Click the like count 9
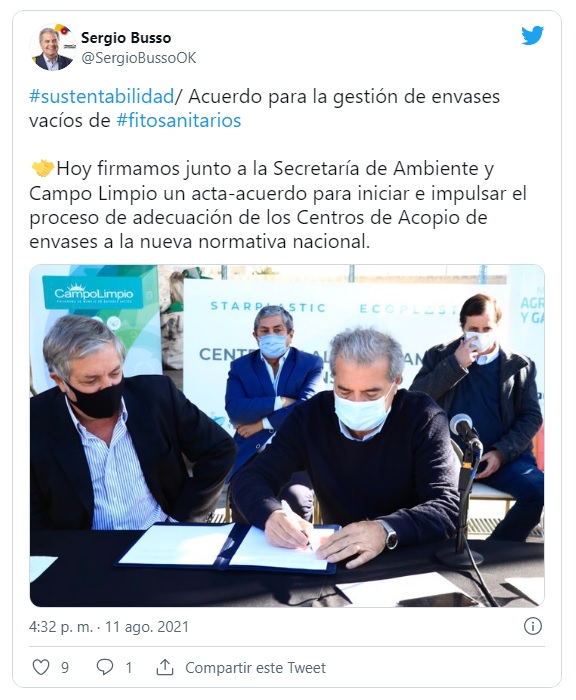Screen dimensions: 576x700 65,668
